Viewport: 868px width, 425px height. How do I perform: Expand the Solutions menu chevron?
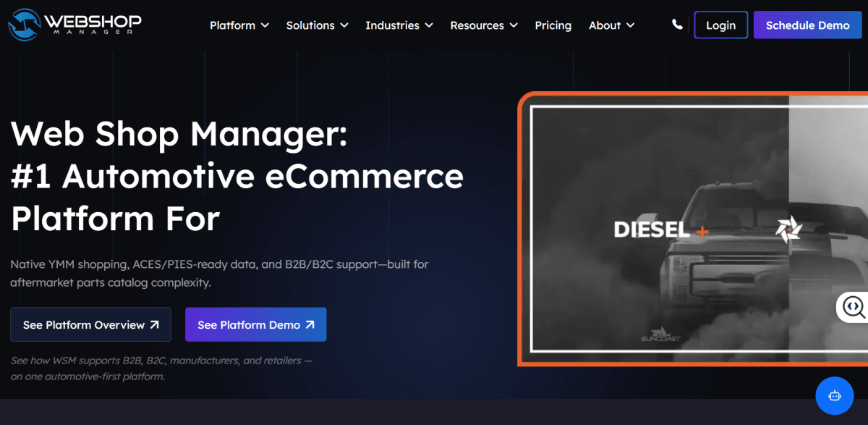(344, 25)
